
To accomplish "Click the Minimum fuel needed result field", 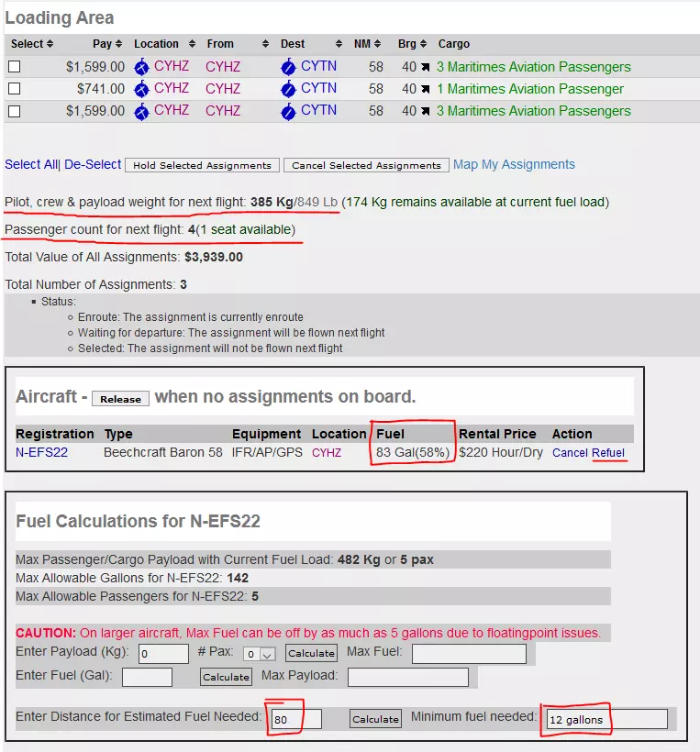I will [607, 719].
